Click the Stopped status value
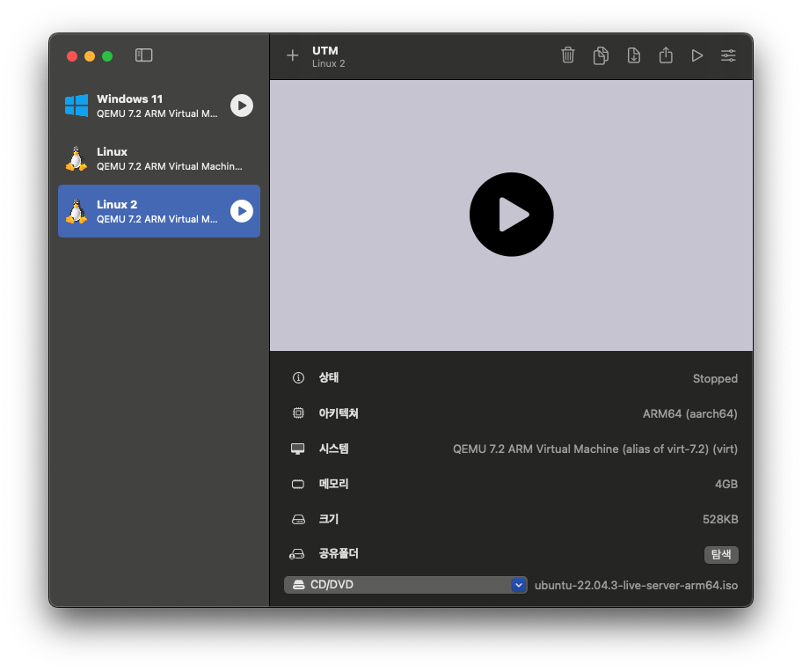The height and width of the screenshot is (672, 802). (715, 378)
